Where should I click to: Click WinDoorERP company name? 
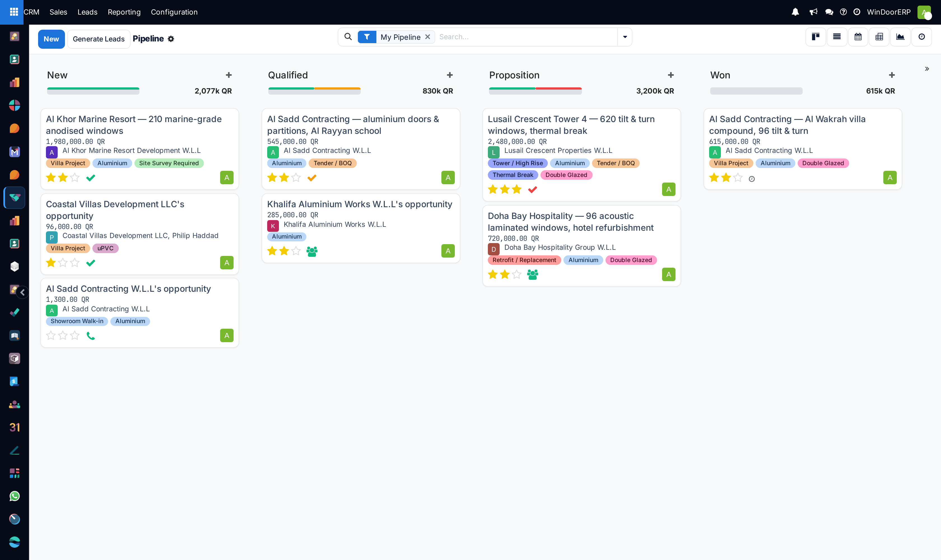pyautogui.click(x=889, y=12)
